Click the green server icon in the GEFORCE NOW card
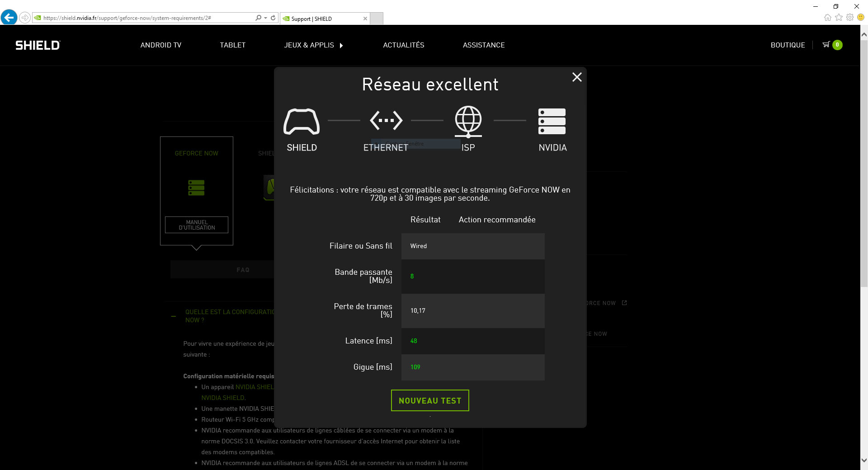The height and width of the screenshot is (470, 868). tap(196, 187)
